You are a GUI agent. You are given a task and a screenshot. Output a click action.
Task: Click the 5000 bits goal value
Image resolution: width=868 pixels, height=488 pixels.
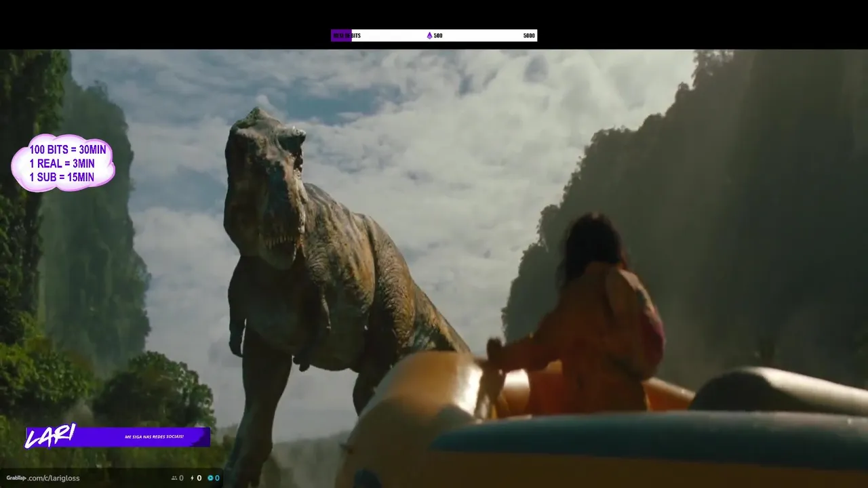[x=529, y=35]
